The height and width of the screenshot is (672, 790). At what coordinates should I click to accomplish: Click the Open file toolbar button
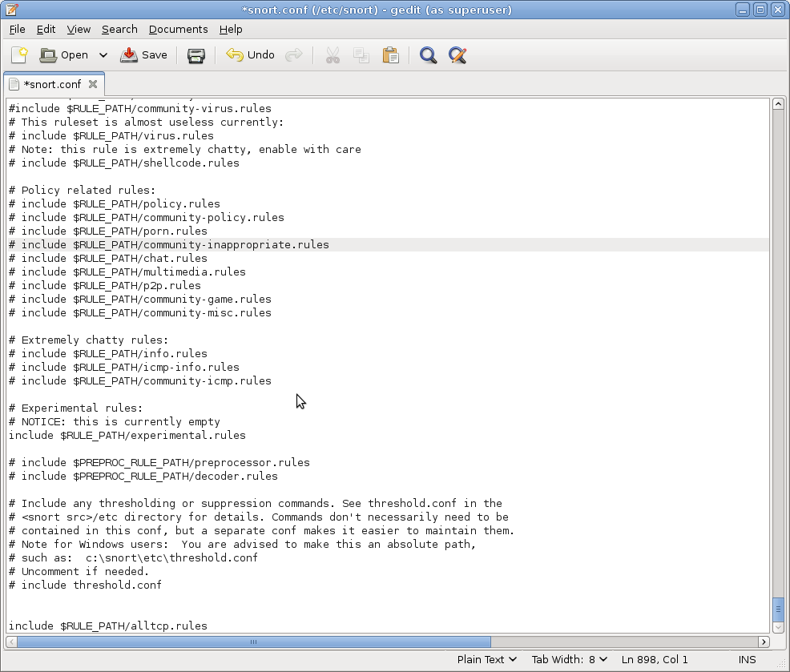(64, 55)
